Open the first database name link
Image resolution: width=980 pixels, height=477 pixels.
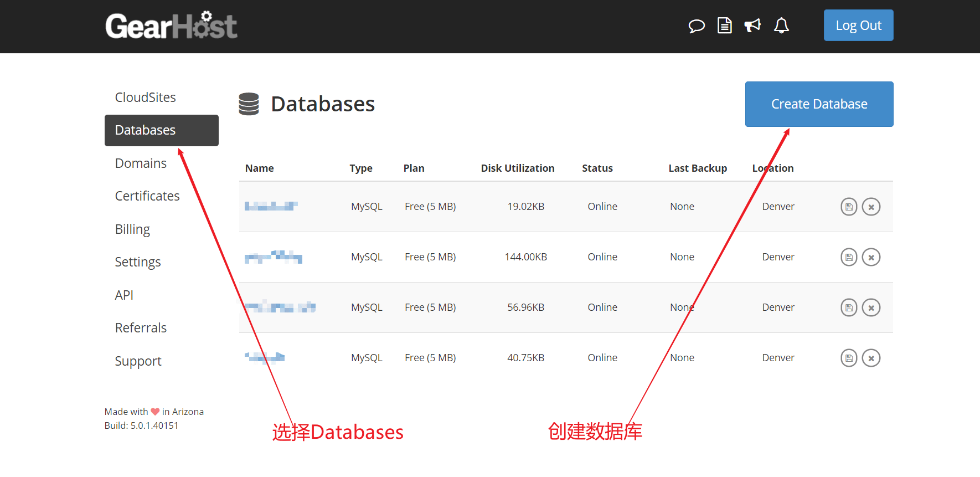(x=271, y=206)
